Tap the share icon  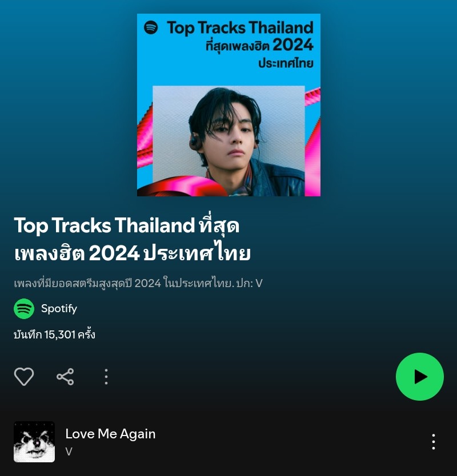coord(65,377)
